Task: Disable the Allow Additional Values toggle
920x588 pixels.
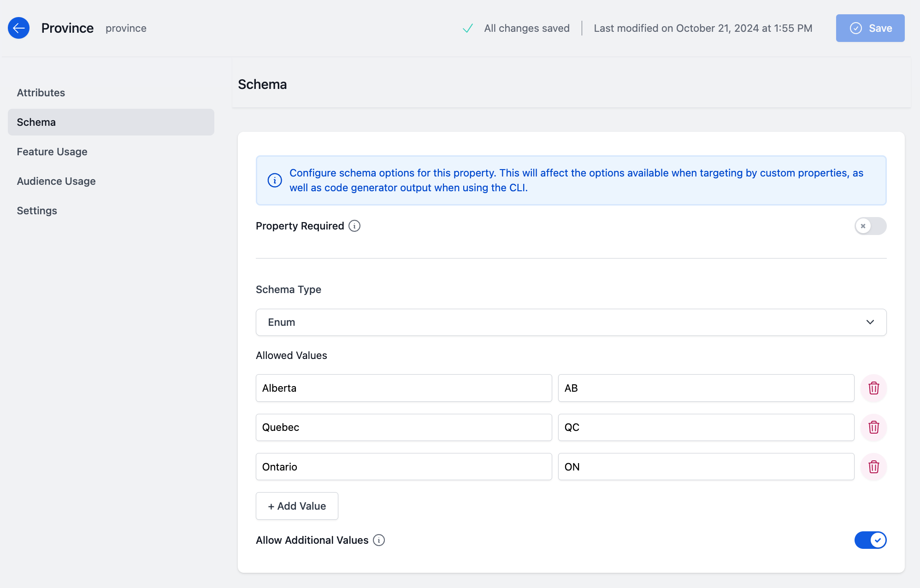Action: (870, 540)
